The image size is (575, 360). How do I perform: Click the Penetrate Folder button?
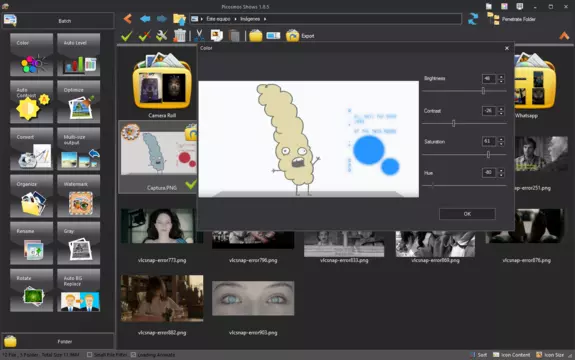[x=511, y=19]
